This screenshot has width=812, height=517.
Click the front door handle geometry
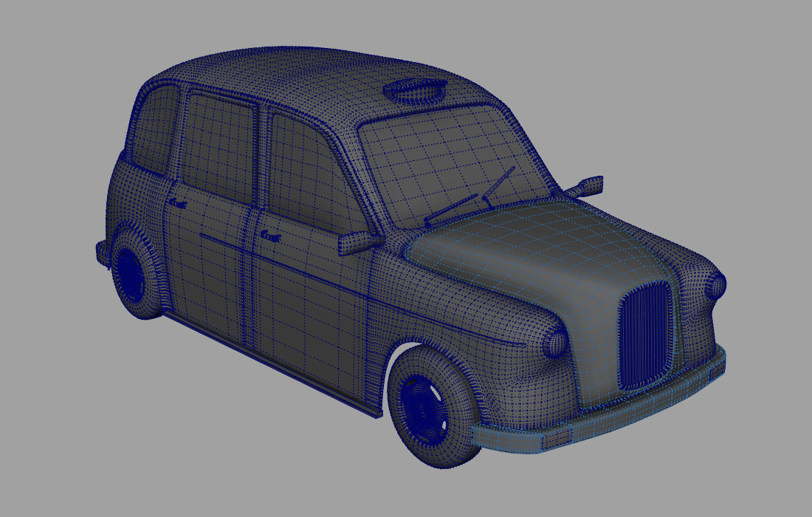(x=269, y=235)
